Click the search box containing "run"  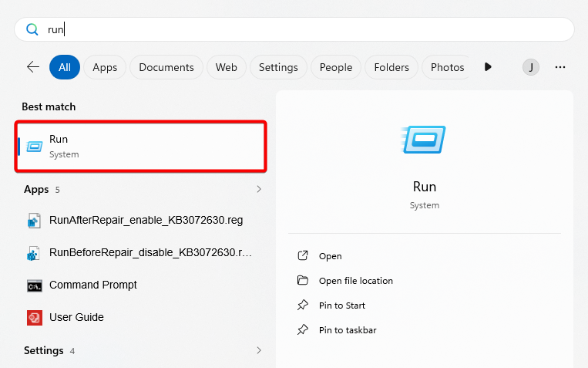pyautogui.click(x=294, y=29)
